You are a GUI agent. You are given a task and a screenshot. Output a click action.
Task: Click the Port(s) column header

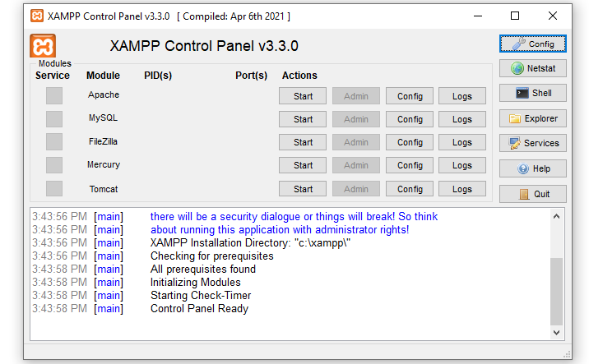tap(251, 76)
